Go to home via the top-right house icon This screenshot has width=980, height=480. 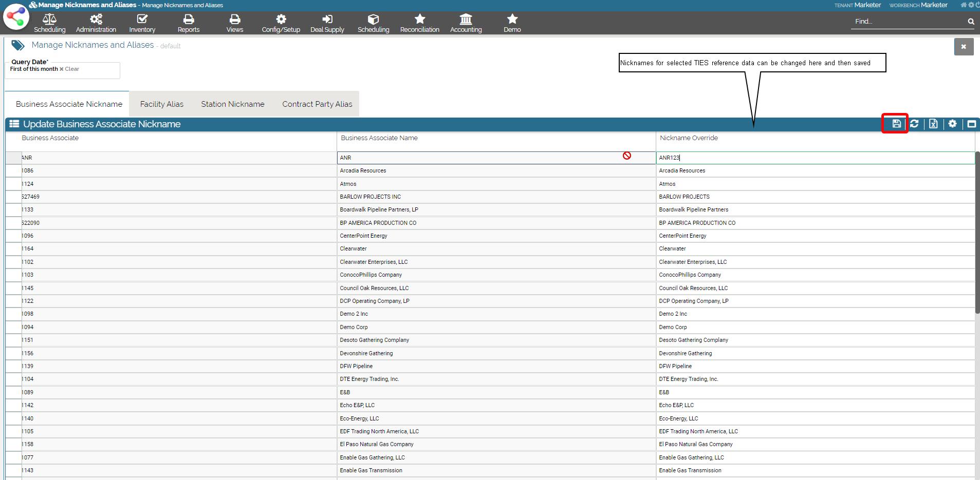964,5
